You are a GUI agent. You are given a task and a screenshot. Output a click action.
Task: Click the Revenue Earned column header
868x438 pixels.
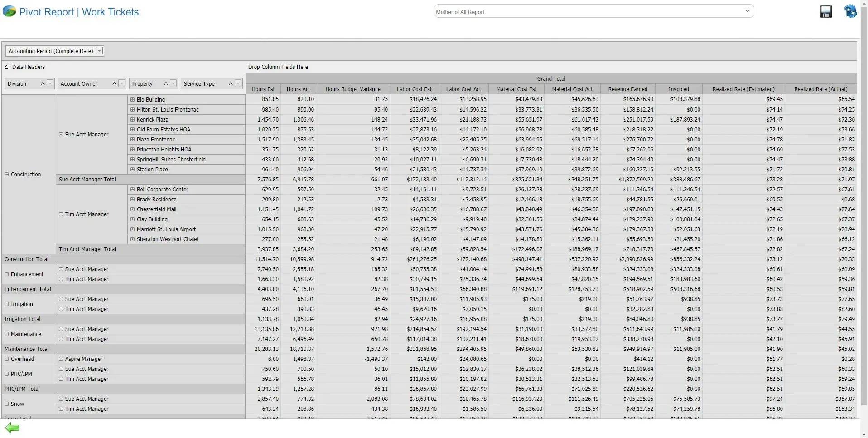[627, 89]
